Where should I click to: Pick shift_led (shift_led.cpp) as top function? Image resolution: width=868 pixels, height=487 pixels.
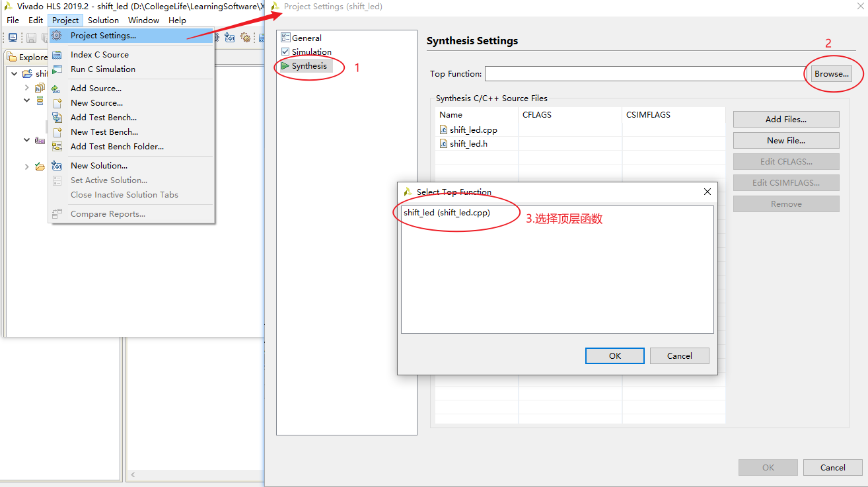(447, 213)
